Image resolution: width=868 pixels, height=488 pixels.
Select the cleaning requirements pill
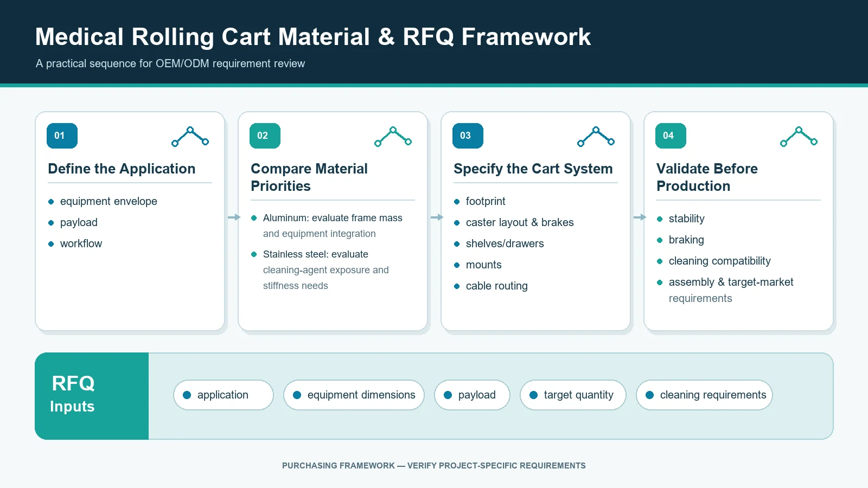click(704, 395)
